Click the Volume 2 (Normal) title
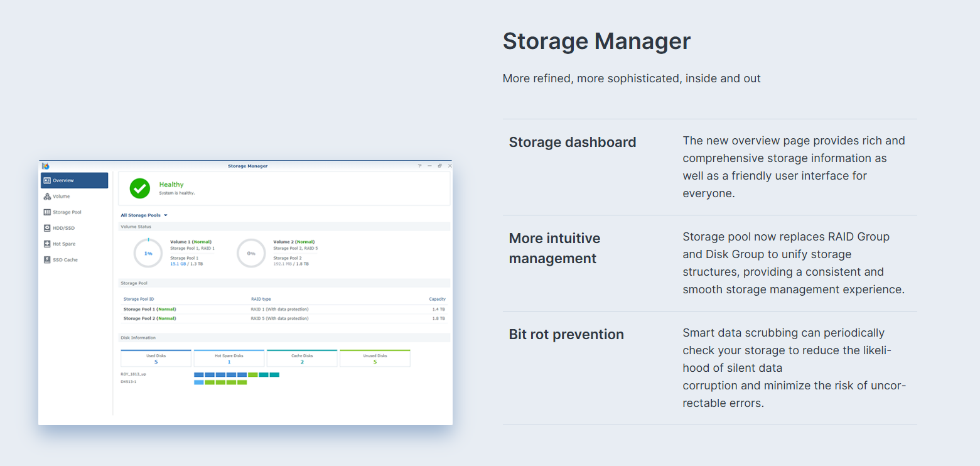This screenshot has height=466, width=980. coord(294,242)
